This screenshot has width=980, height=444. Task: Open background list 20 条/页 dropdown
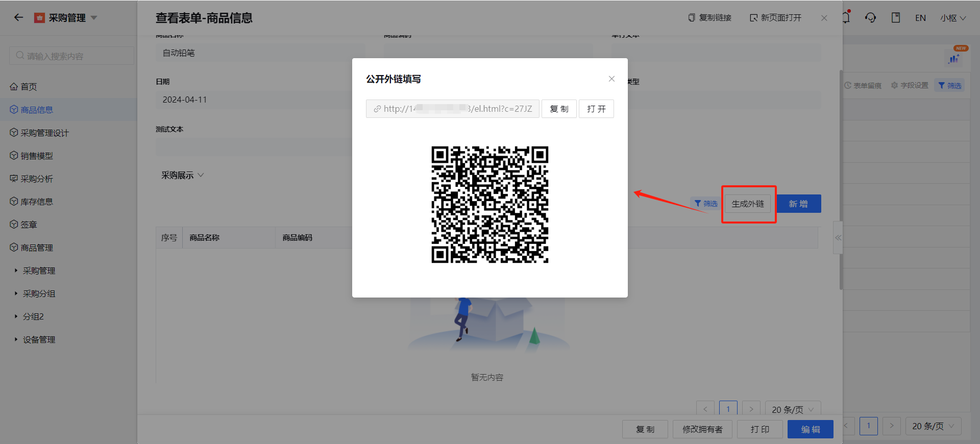point(934,426)
